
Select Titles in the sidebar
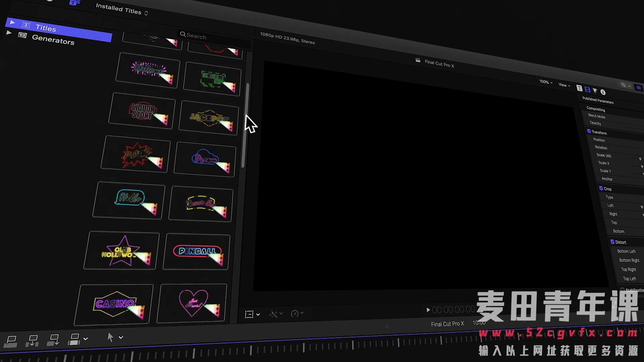[x=46, y=28]
